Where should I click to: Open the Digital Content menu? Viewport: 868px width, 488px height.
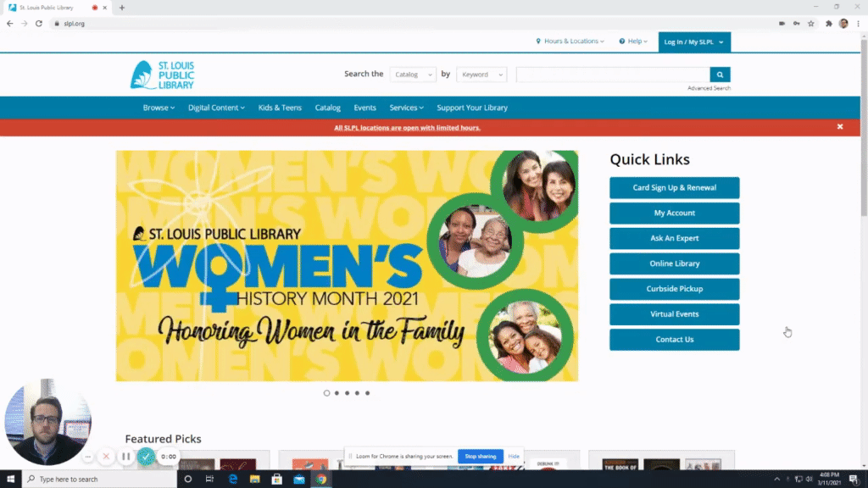[216, 108]
